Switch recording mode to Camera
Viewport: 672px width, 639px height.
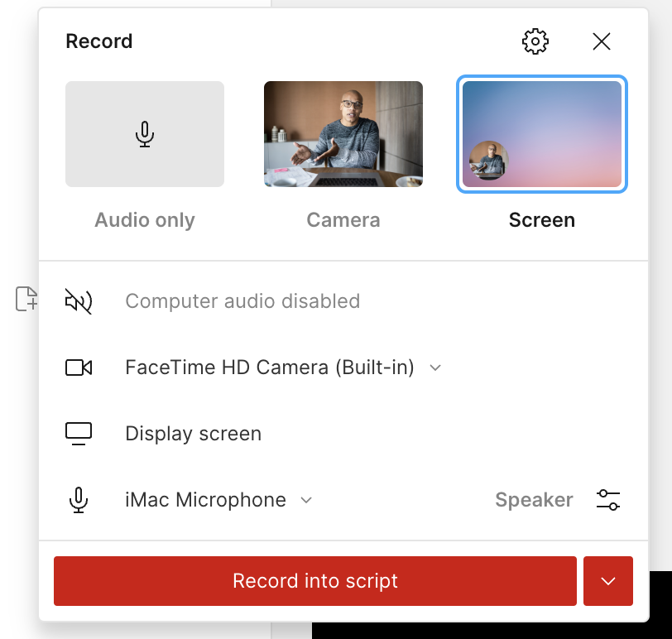(343, 133)
